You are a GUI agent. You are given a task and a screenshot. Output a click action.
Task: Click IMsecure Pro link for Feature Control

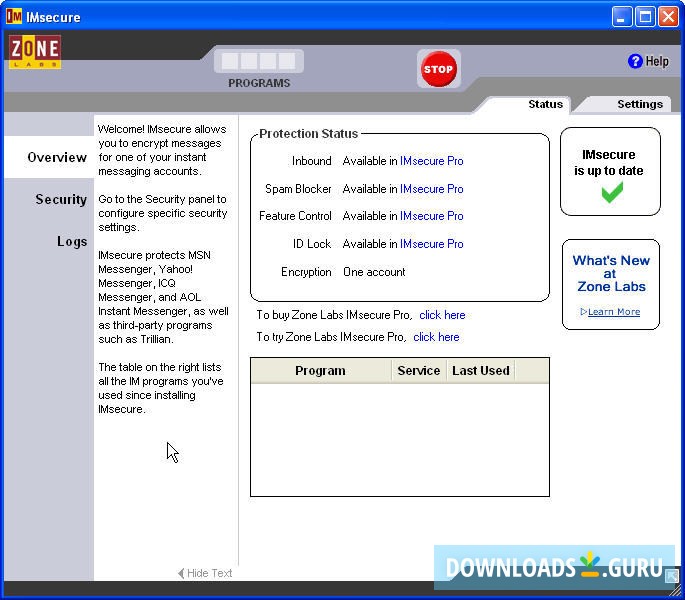coord(432,216)
